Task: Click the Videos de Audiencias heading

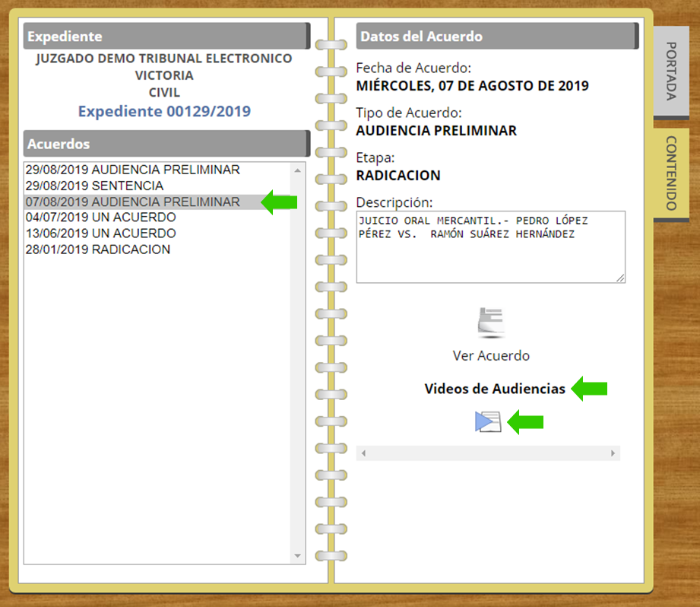Action: point(495,389)
